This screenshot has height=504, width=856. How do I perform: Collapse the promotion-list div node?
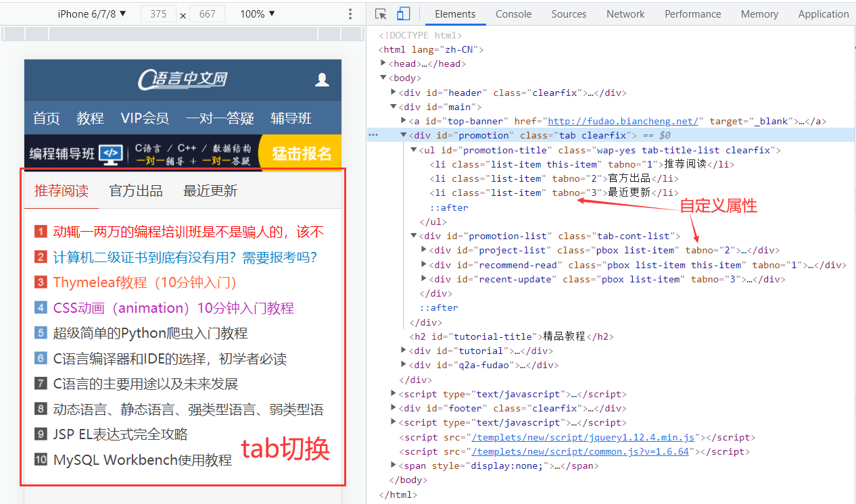(x=414, y=236)
